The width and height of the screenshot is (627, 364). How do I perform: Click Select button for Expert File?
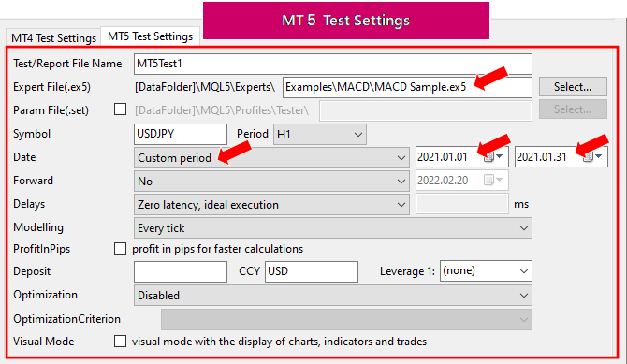click(573, 87)
